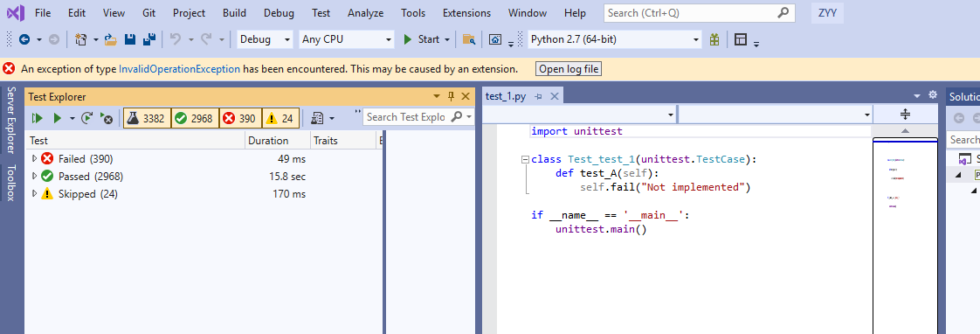This screenshot has width=980, height=334.
Task: Repeat the last test run
Action: point(87,117)
